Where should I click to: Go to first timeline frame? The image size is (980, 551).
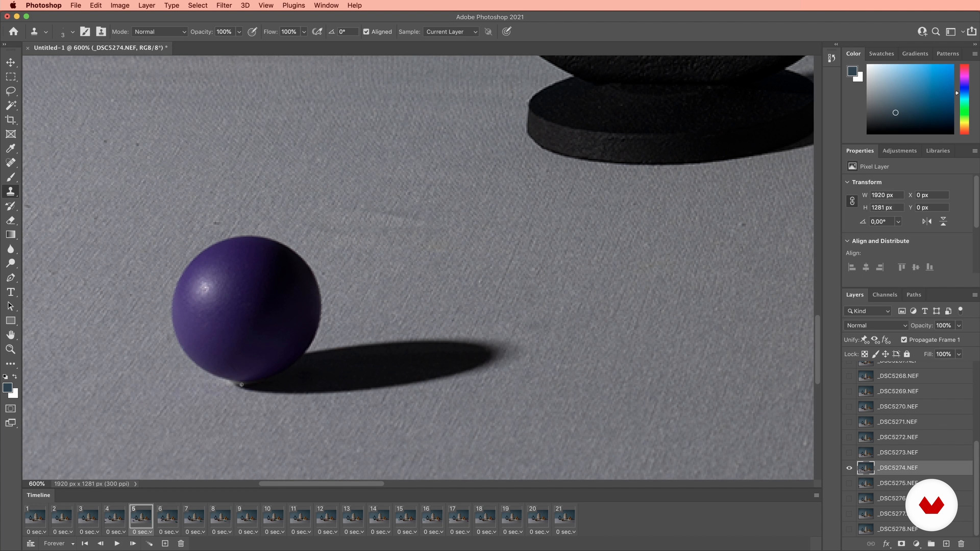click(85, 543)
